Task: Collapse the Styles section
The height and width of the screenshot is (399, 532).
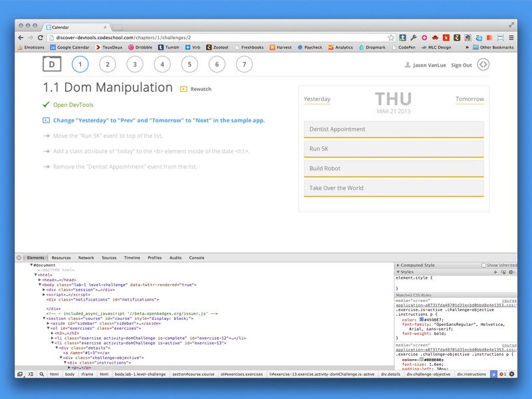Action: [398, 272]
